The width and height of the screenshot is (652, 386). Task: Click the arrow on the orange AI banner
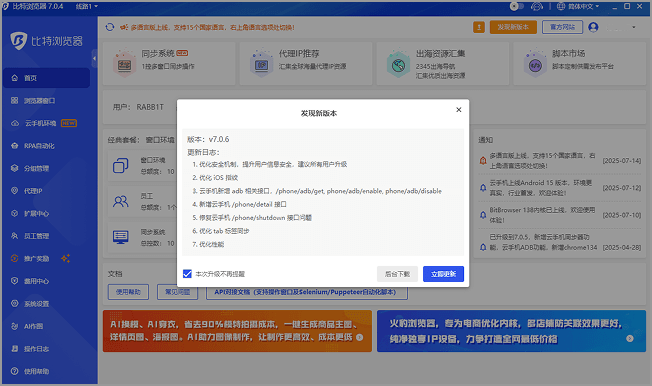pyautogui.click(x=360, y=337)
